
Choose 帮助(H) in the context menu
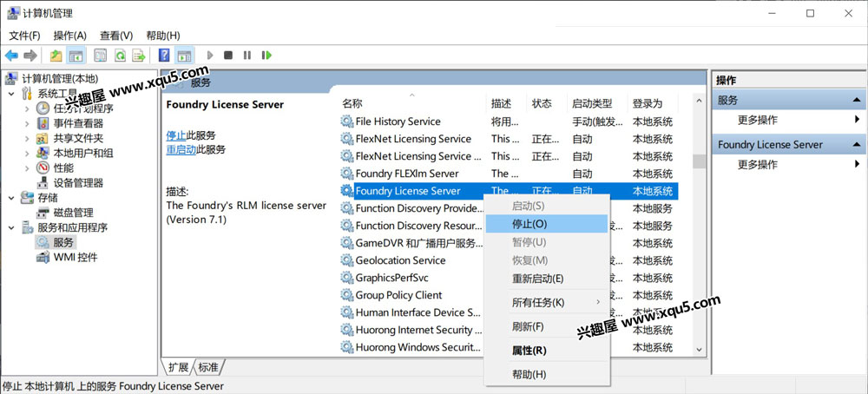[x=546, y=375]
